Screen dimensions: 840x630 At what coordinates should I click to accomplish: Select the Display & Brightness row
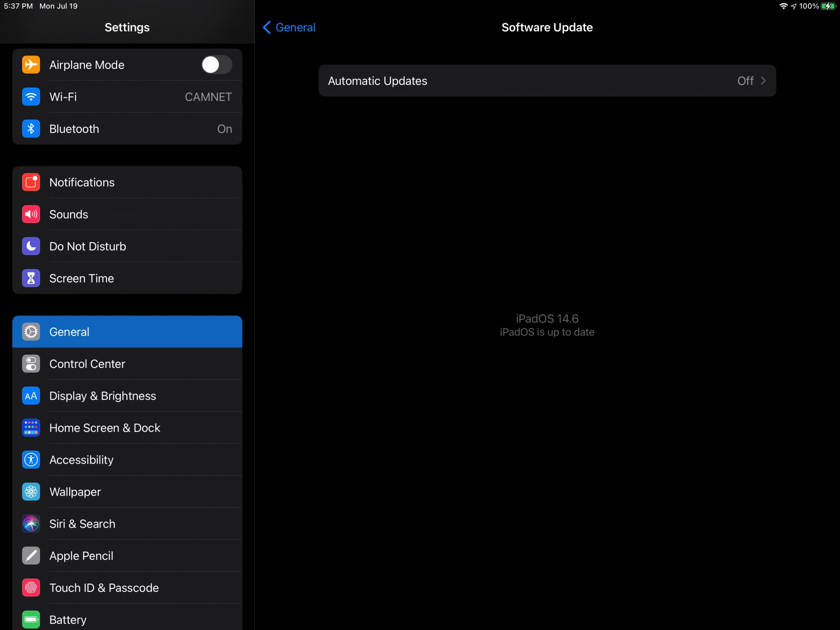127,396
